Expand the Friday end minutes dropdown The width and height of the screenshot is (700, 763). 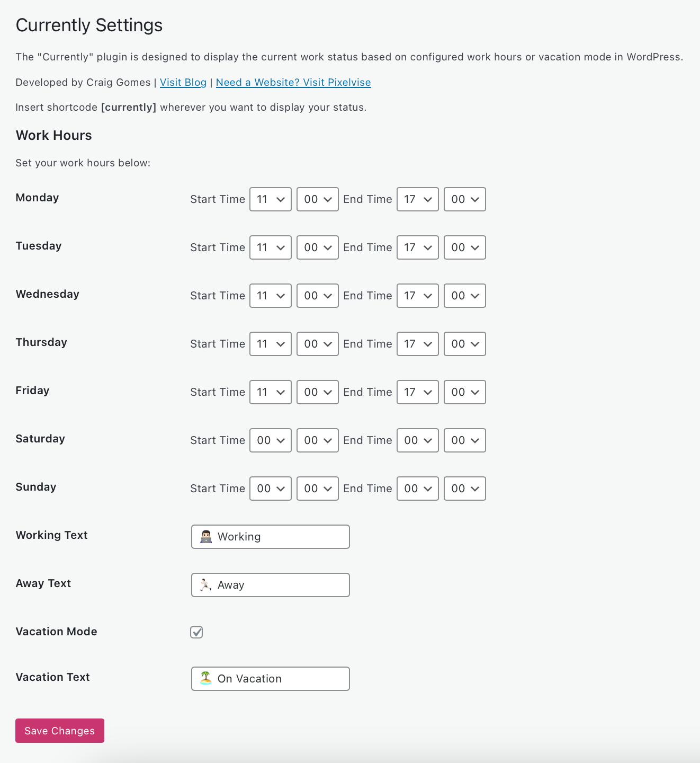[464, 392]
